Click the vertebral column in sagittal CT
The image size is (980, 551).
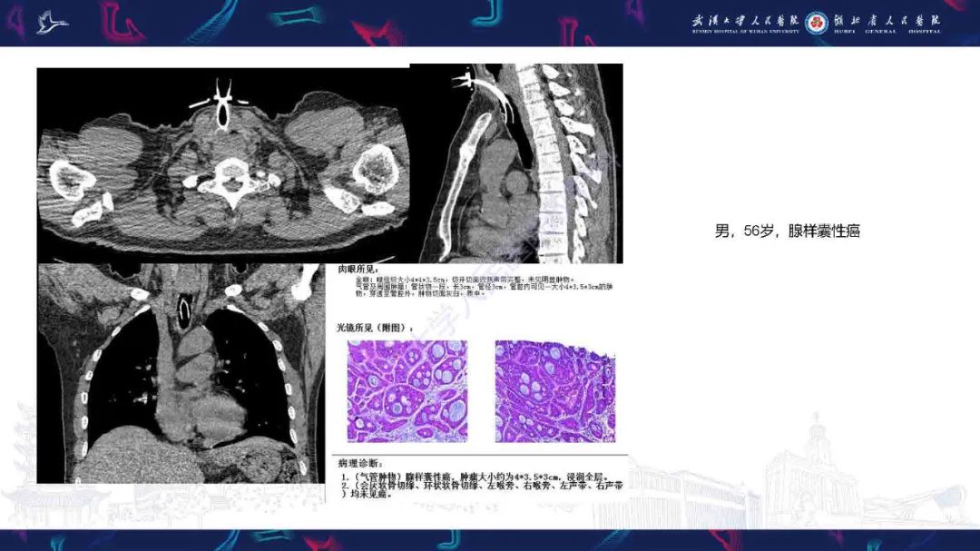(552, 163)
